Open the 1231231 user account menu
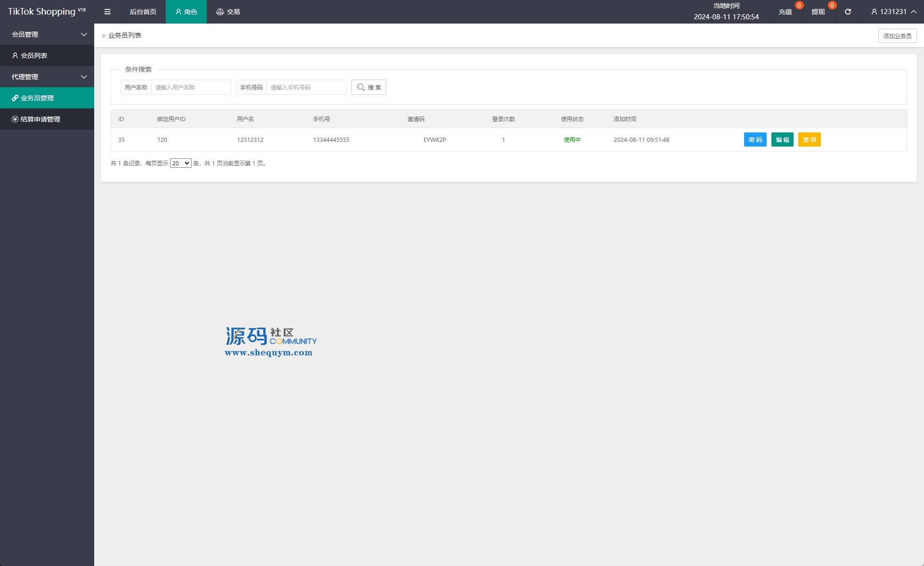The image size is (924, 566). [893, 12]
